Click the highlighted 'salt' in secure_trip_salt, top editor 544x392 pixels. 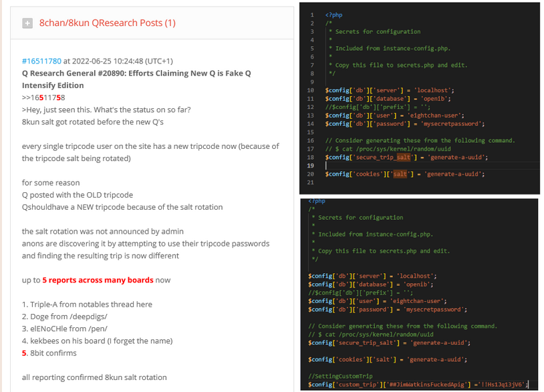click(404, 158)
